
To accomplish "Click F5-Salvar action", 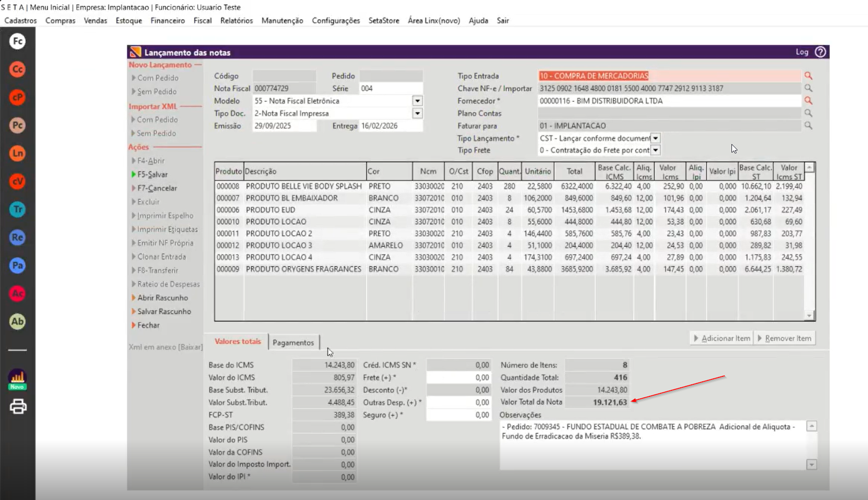I will 152,174.
